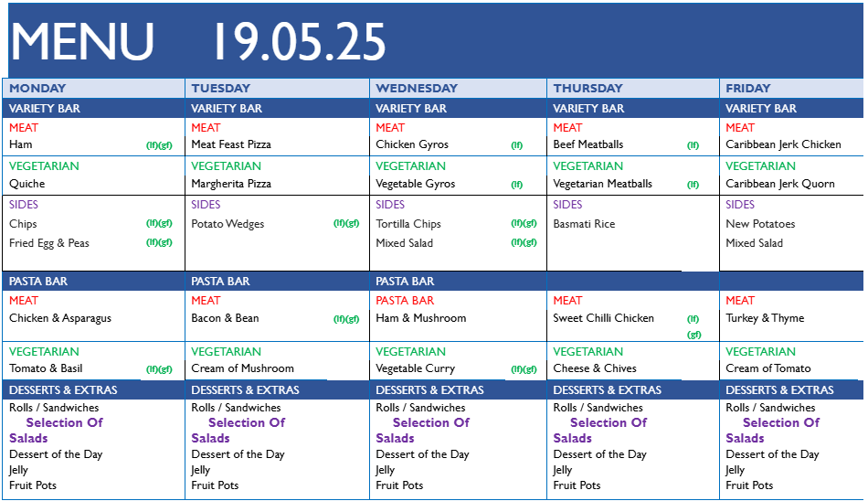
Task: Click the (lf) tag beside Chicken Gyros
Action: coord(516,145)
